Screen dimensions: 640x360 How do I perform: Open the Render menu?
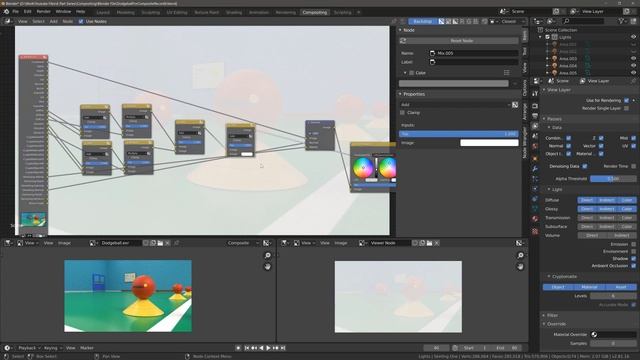click(44, 12)
